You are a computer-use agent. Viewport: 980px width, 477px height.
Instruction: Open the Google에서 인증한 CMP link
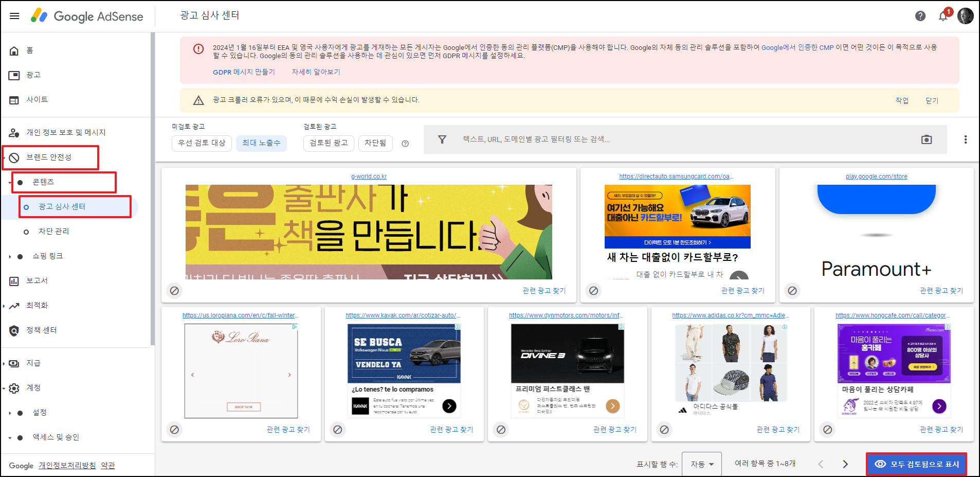(797, 47)
